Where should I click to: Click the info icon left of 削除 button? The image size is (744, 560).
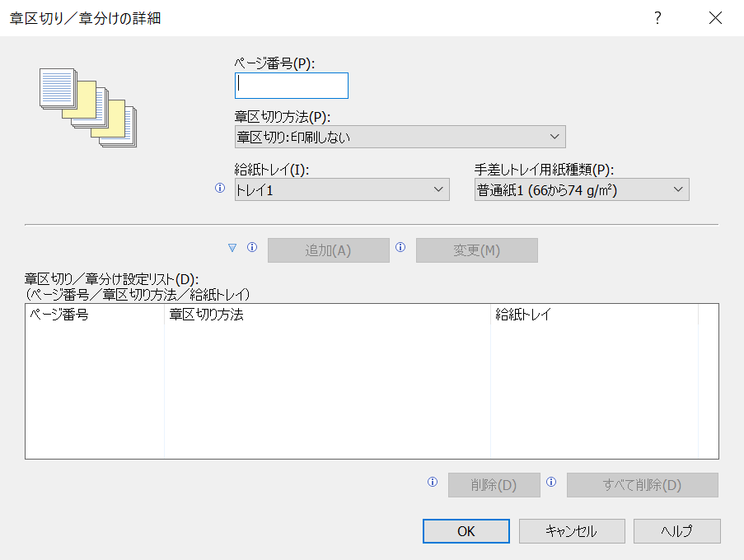433,483
